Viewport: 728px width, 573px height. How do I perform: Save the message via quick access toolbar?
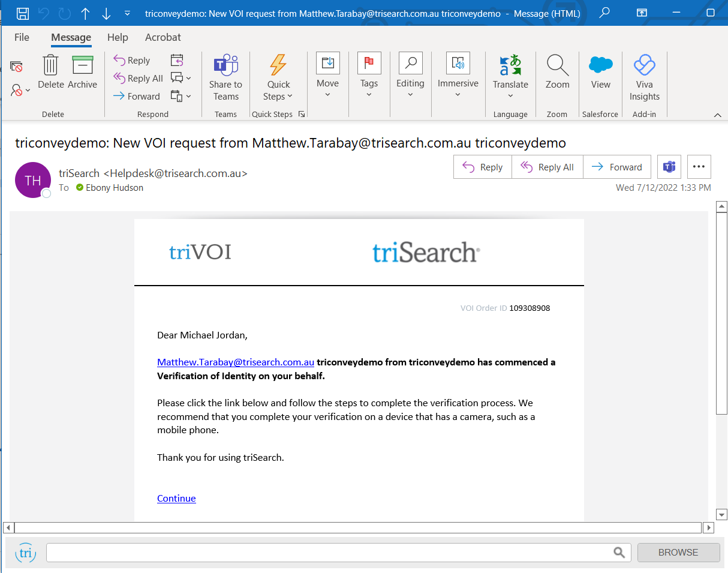point(22,12)
